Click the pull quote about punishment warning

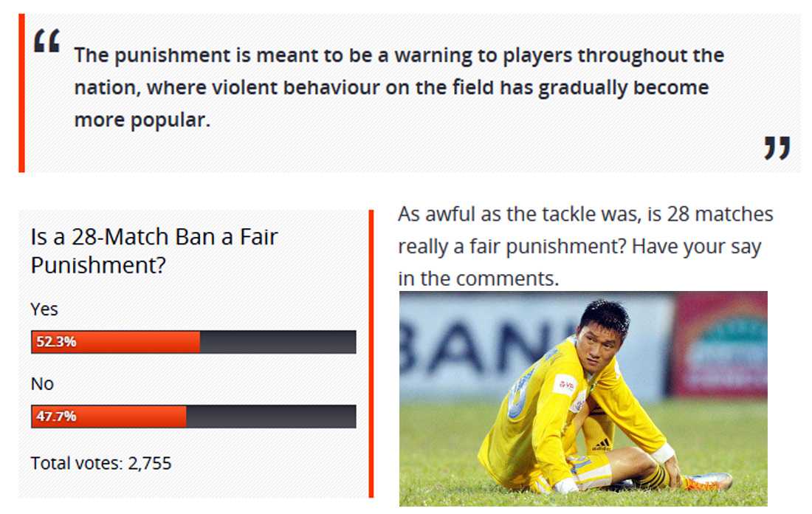[399, 87]
